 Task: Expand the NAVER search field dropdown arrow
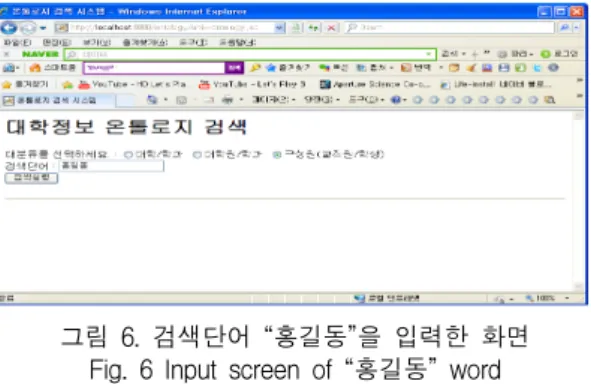428,54
